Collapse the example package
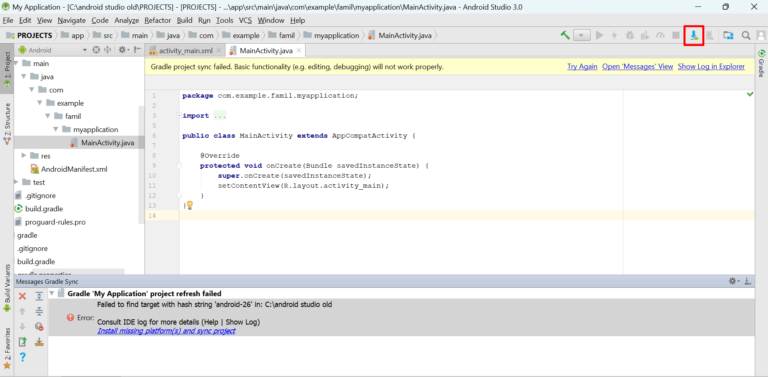Viewport: 768px width, 377px height. click(40, 103)
